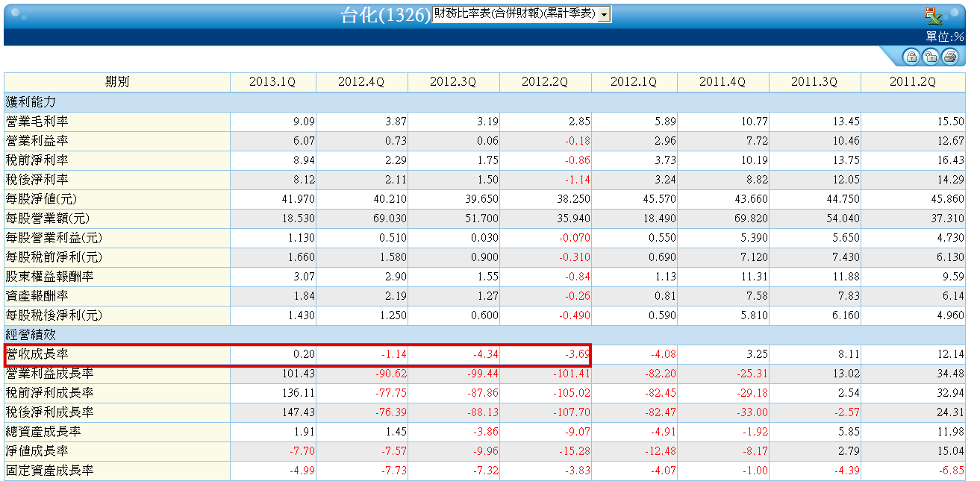Image resolution: width=980 pixels, height=481 pixels.
Task: Click the 期別 header cell
Action: (117, 82)
